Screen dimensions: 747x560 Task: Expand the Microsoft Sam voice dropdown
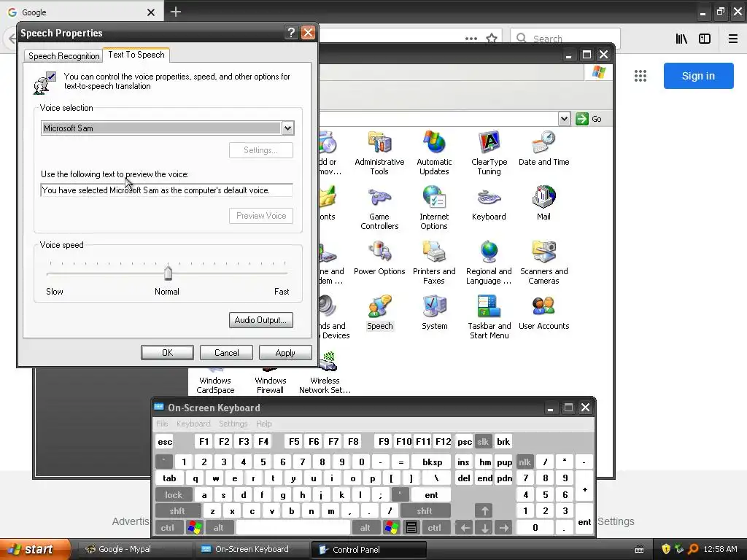pyautogui.click(x=287, y=128)
